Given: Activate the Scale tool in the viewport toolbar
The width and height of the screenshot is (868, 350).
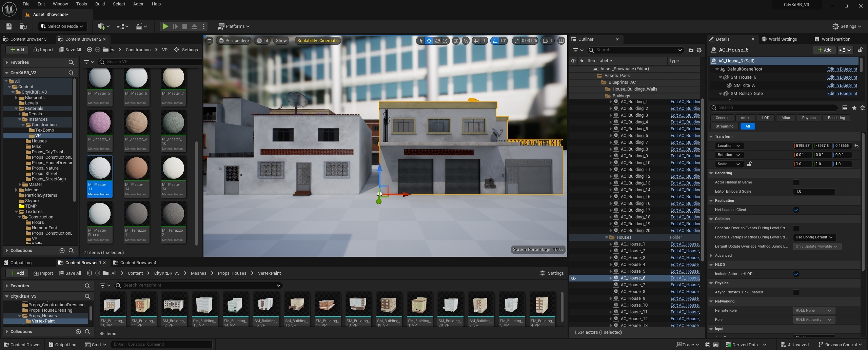Looking at the screenshot, I should (x=446, y=41).
